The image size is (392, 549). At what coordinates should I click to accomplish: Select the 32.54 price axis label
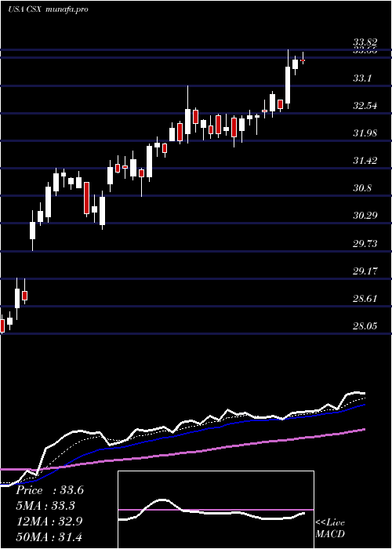point(365,105)
